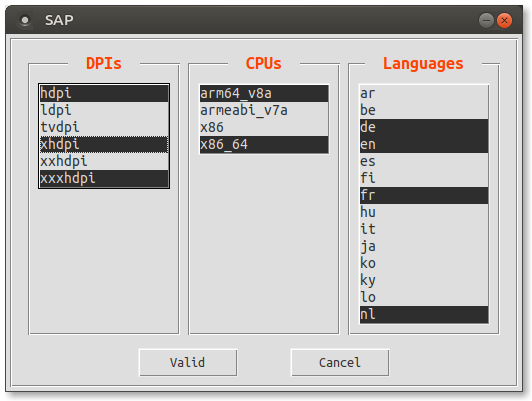Choose x86 in the CPUs list

pyautogui.click(x=264, y=127)
